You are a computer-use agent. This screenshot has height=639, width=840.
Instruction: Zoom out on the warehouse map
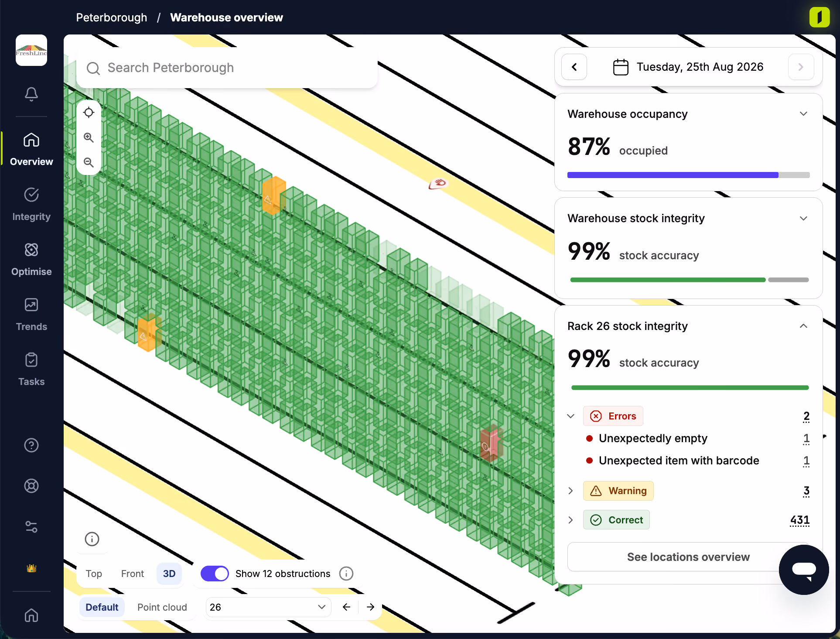(x=89, y=162)
